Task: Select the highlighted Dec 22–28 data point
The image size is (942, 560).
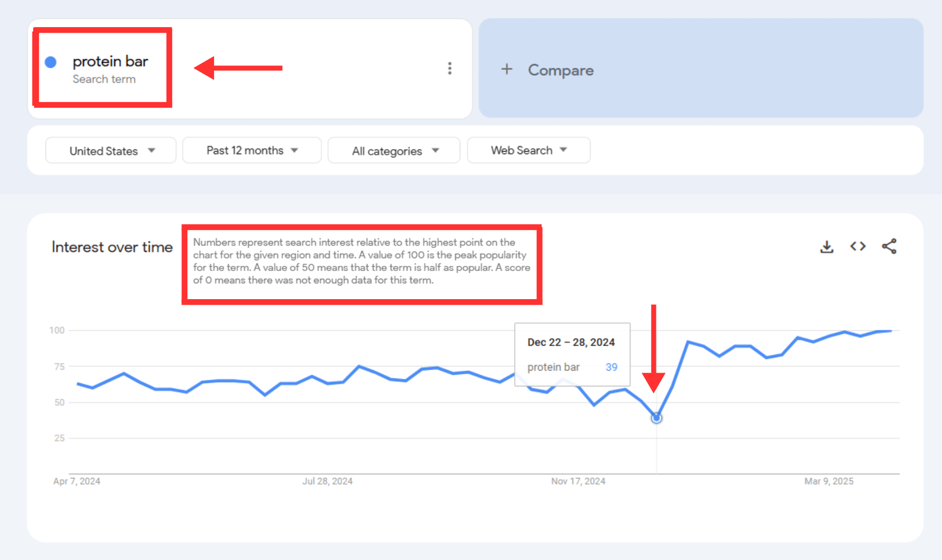Action: click(x=656, y=418)
